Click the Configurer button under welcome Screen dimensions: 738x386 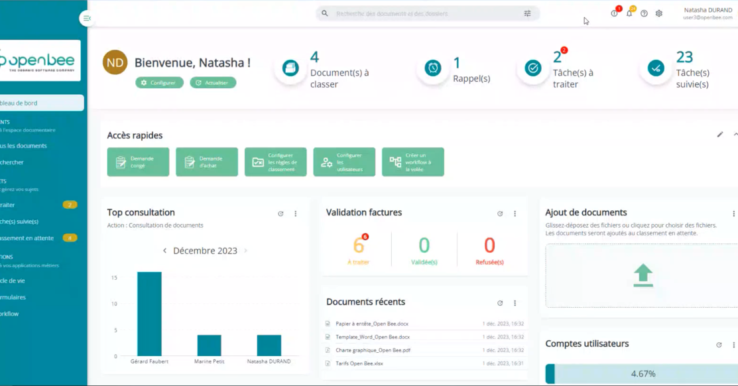tap(159, 83)
